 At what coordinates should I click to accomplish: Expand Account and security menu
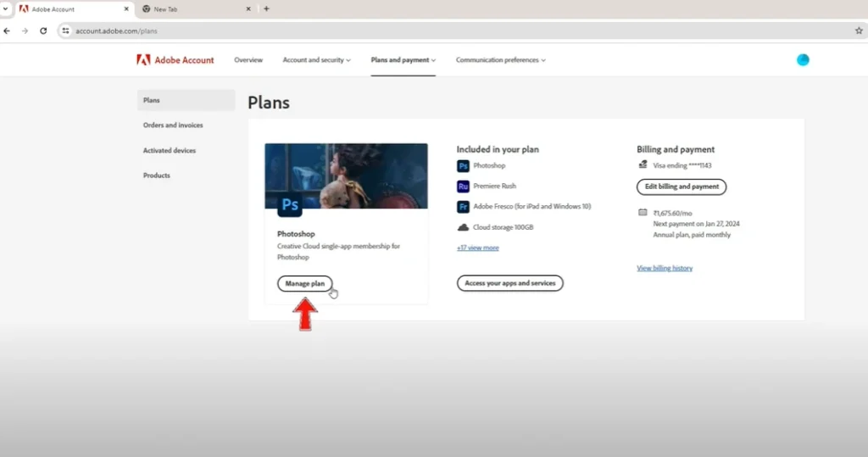(317, 60)
